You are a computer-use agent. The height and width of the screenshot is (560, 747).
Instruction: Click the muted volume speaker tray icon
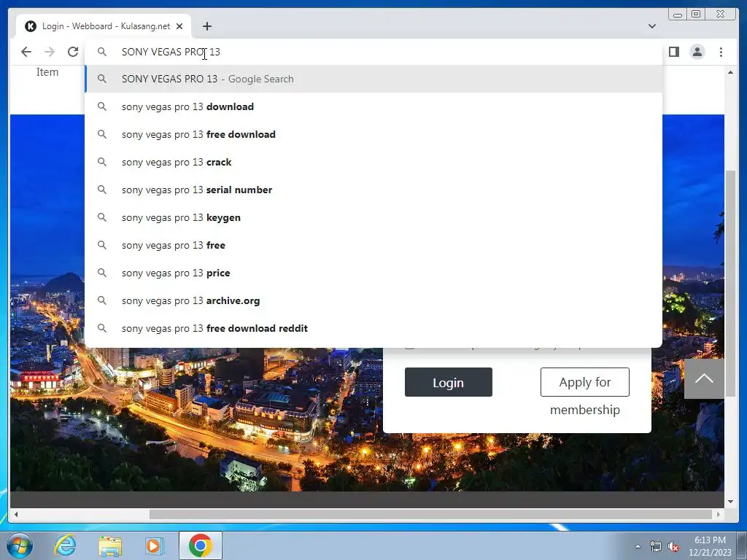click(x=673, y=546)
